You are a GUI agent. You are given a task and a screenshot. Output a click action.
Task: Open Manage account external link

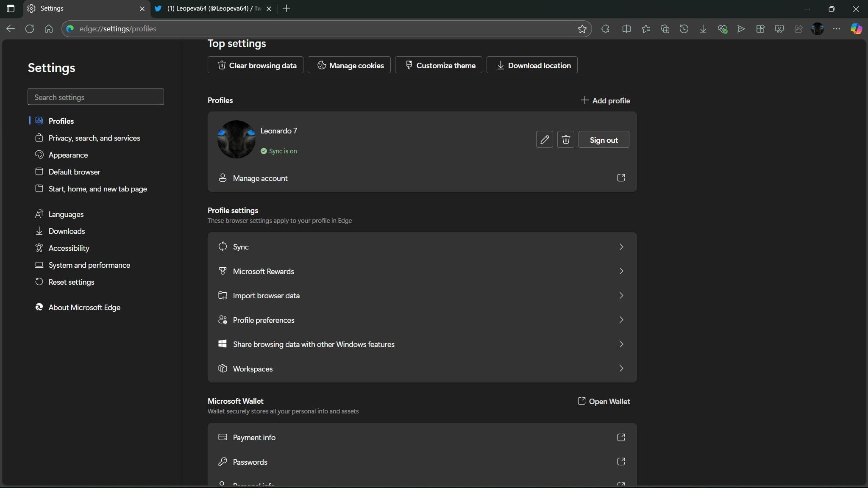pos(620,177)
